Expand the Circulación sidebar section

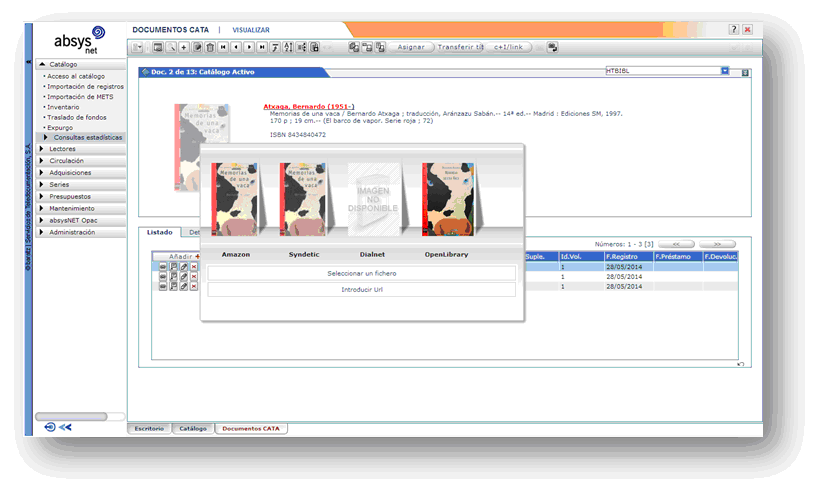[x=66, y=160]
